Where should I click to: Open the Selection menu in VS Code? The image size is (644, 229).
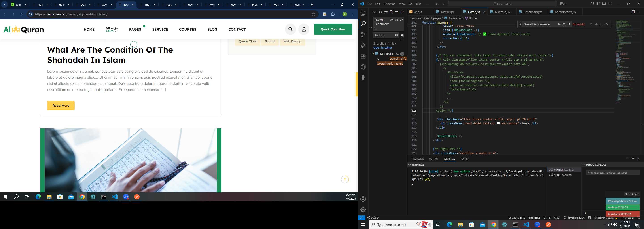click(390, 4)
